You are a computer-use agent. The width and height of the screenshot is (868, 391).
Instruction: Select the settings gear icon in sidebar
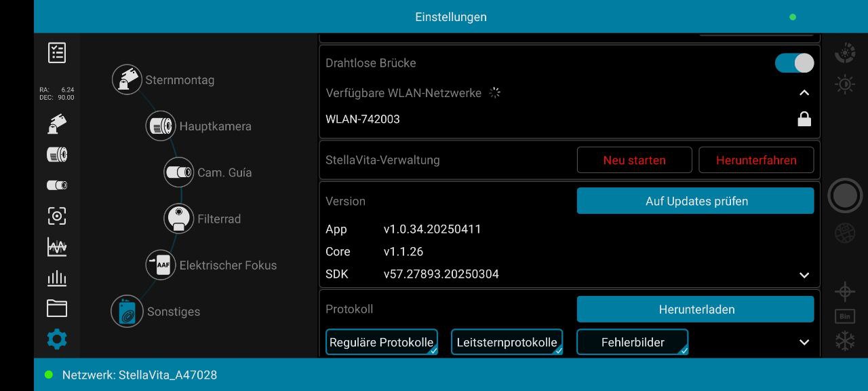tap(57, 339)
